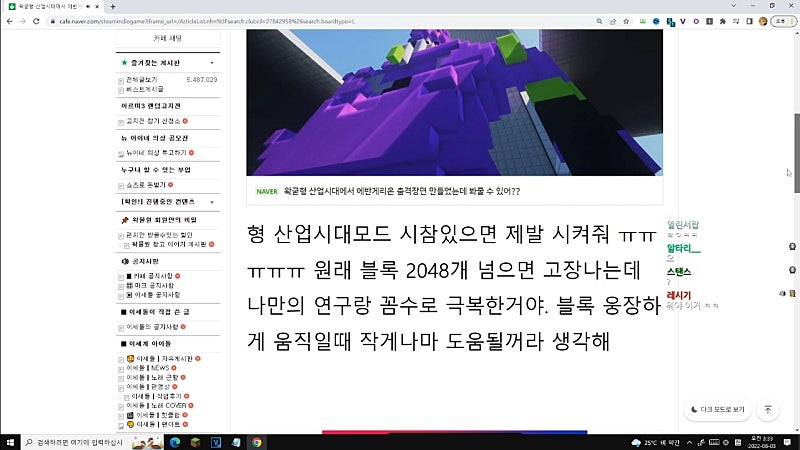
Task: Show hidden system tray icons chevron
Action: coord(689,442)
